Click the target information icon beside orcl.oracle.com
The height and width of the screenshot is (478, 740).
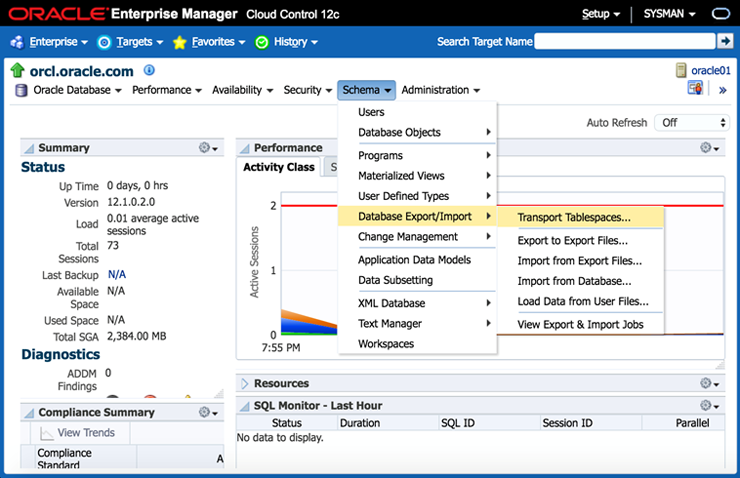(150, 70)
